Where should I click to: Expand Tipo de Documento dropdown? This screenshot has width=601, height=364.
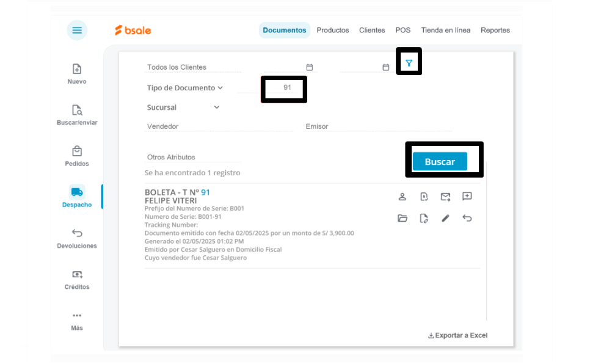[184, 88]
